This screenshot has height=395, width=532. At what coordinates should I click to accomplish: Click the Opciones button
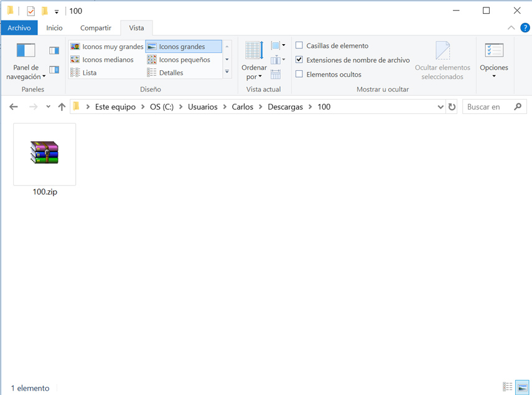click(x=493, y=67)
